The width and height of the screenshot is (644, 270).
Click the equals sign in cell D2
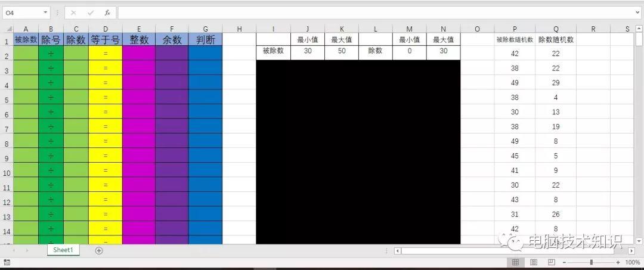106,53
